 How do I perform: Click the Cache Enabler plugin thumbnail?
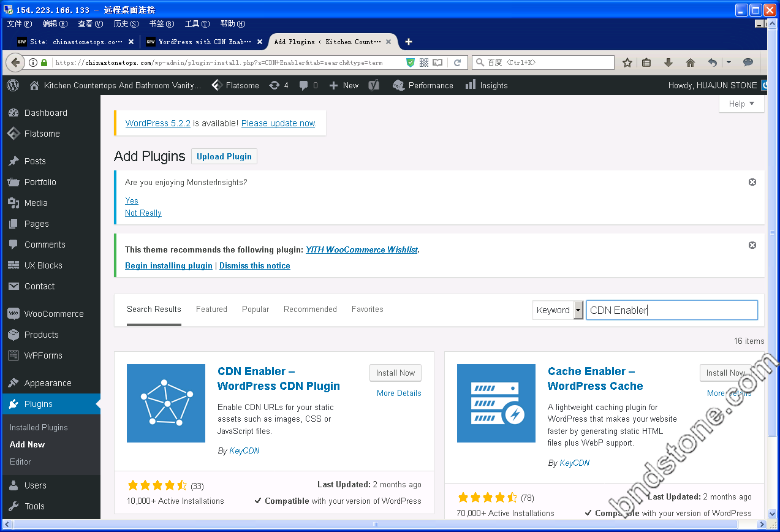(496, 403)
